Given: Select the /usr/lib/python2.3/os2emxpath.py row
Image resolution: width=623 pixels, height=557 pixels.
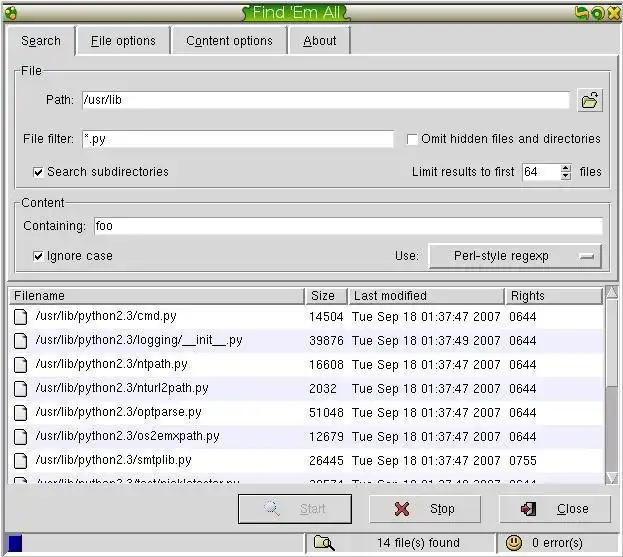Looking at the screenshot, I should tap(306, 437).
